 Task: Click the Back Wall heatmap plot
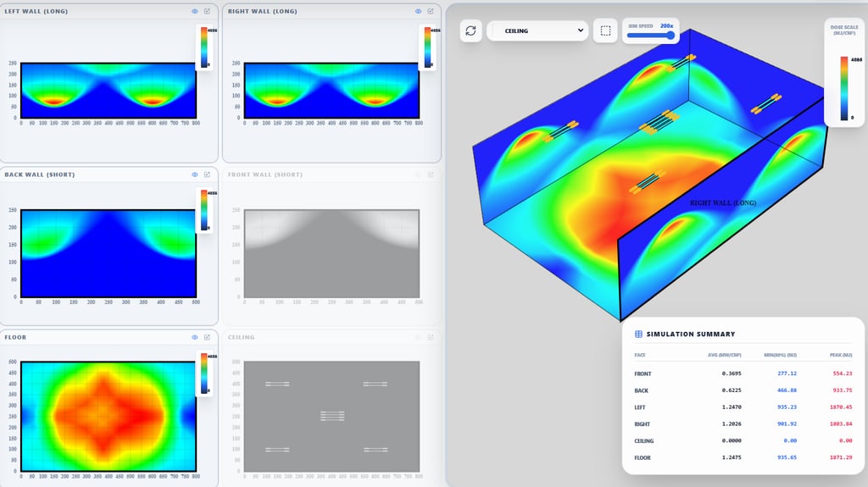pos(108,253)
